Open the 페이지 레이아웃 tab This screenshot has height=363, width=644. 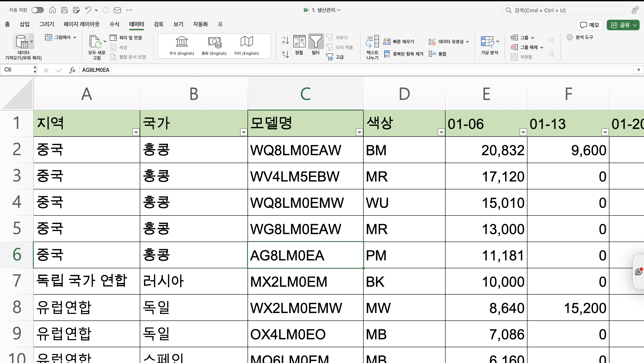point(81,24)
